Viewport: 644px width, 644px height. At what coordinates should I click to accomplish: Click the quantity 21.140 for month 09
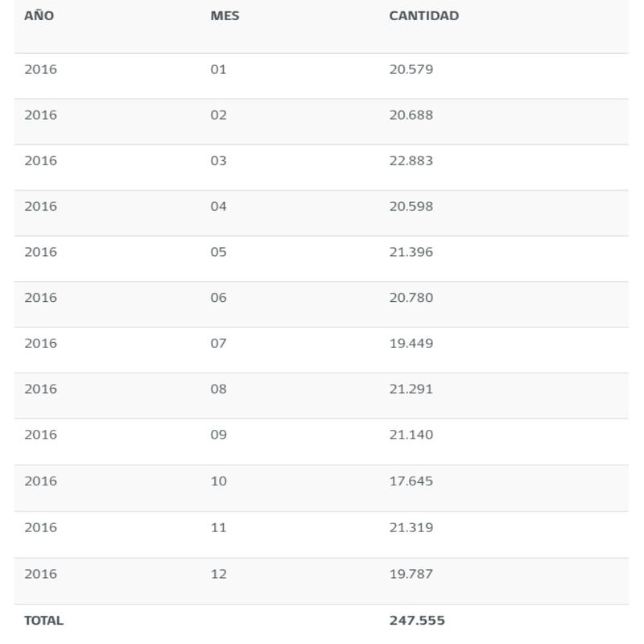coord(411,434)
